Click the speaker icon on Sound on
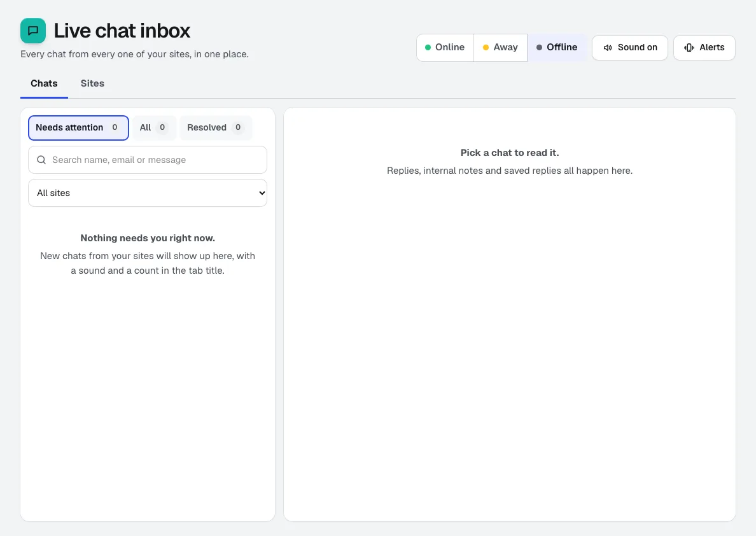The image size is (756, 536). (608, 47)
